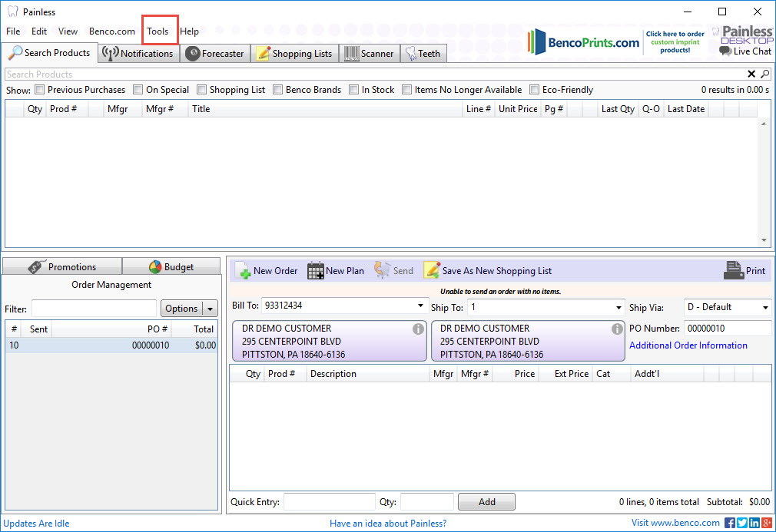This screenshot has width=776, height=532.
Task: Click the New Order icon
Action: click(x=244, y=271)
